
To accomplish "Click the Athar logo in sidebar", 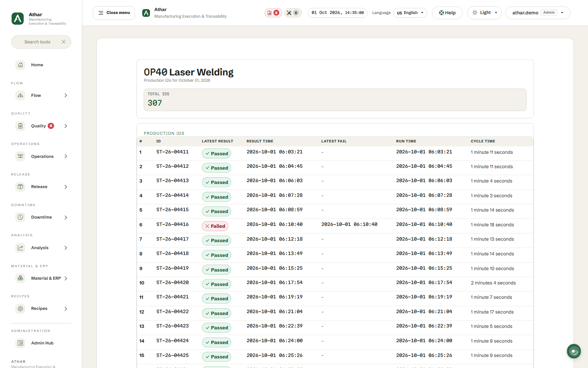I will click(18, 18).
